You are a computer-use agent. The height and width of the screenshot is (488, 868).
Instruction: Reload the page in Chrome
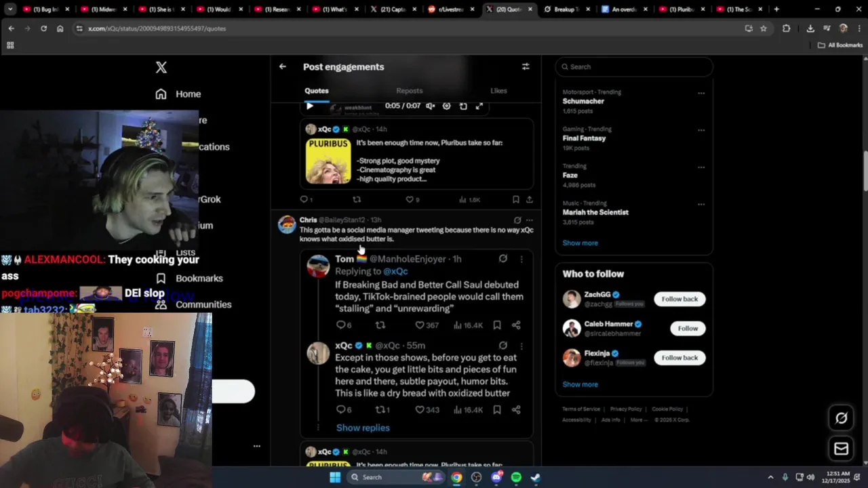click(x=43, y=28)
